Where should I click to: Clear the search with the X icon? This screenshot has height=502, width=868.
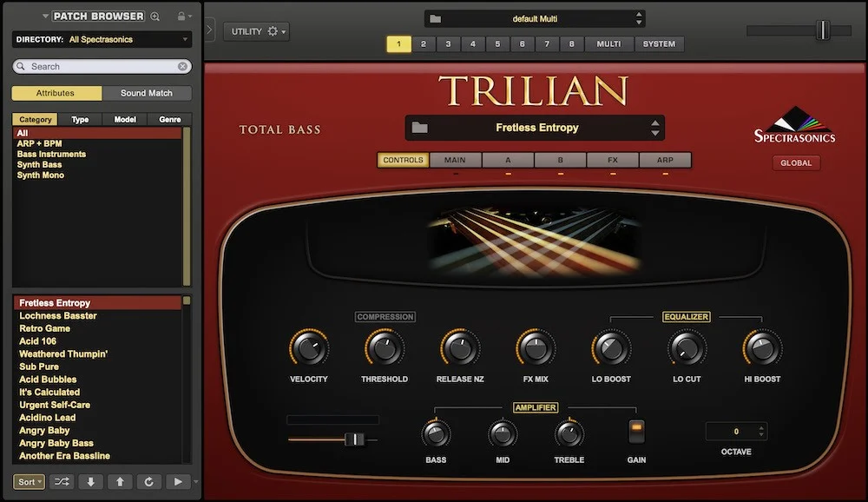tap(182, 67)
